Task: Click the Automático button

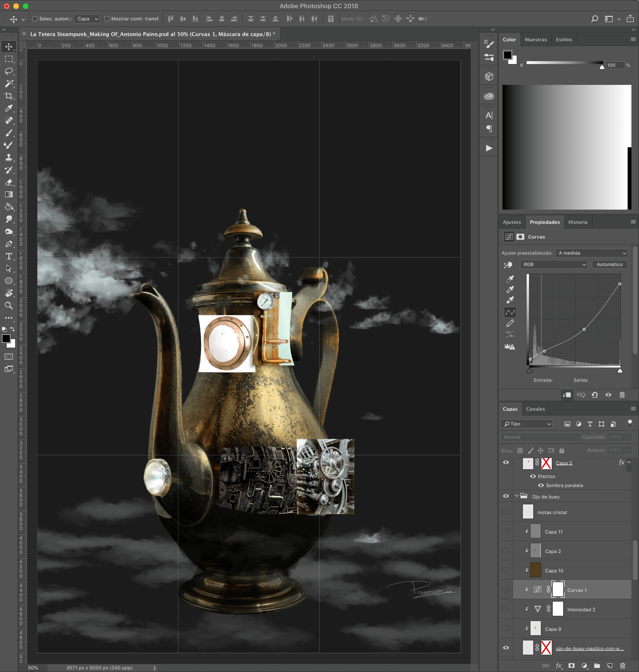Action: 609,264
